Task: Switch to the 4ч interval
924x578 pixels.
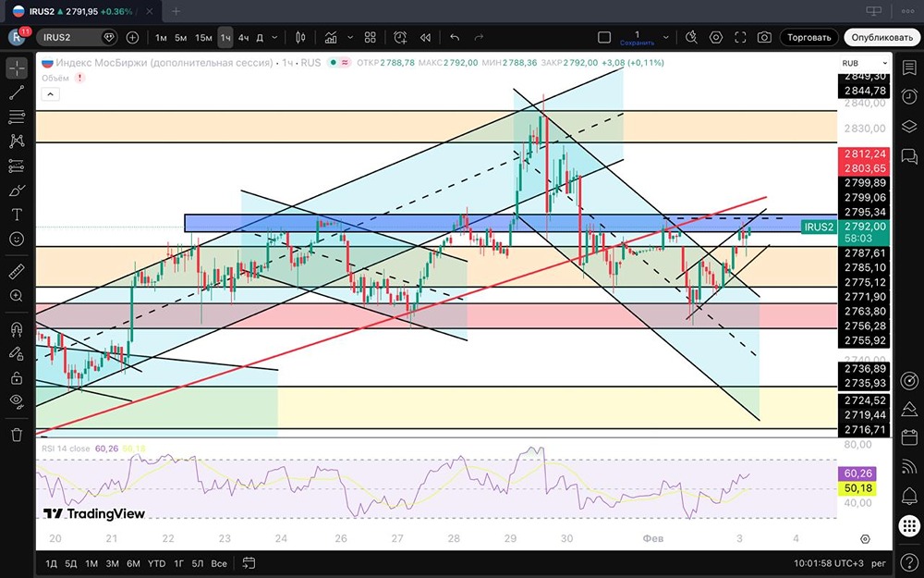Action: (243, 37)
